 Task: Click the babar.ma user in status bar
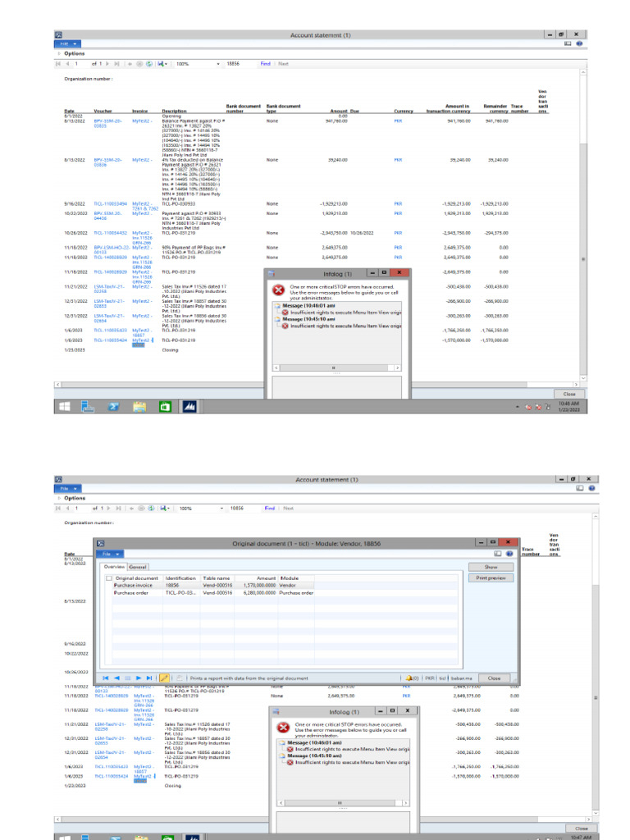(461, 678)
